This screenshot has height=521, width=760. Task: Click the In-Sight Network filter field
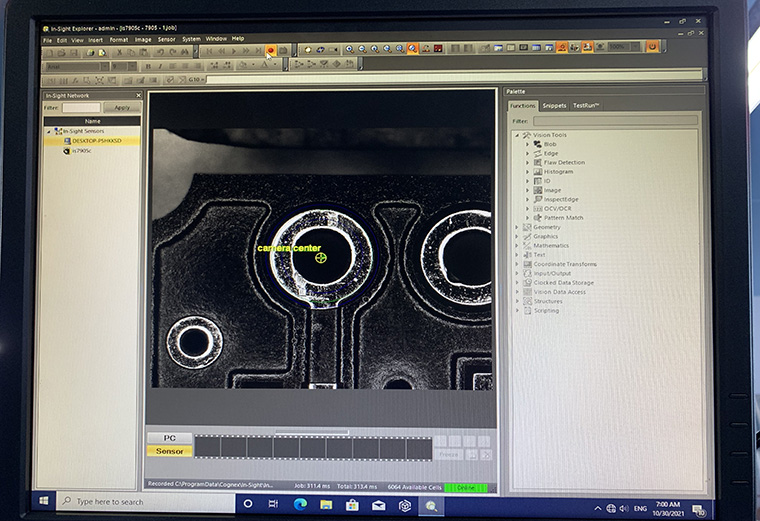[81, 108]
